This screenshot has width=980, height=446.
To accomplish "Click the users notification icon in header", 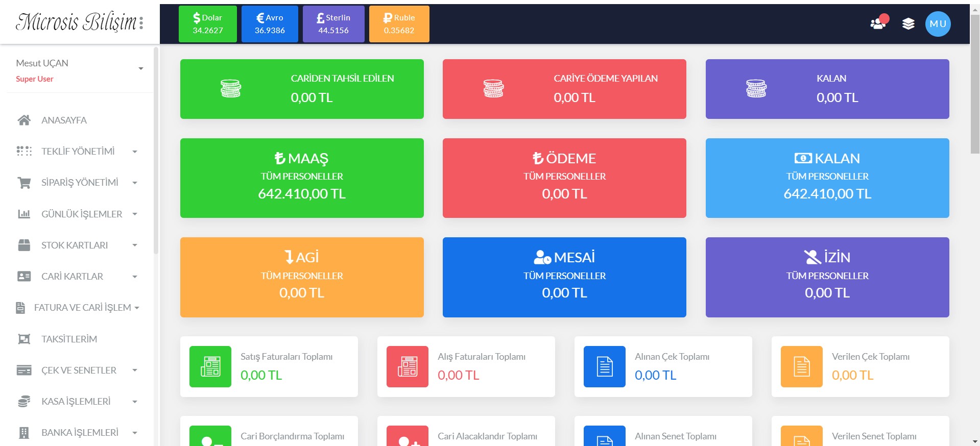I will point(878,23).
